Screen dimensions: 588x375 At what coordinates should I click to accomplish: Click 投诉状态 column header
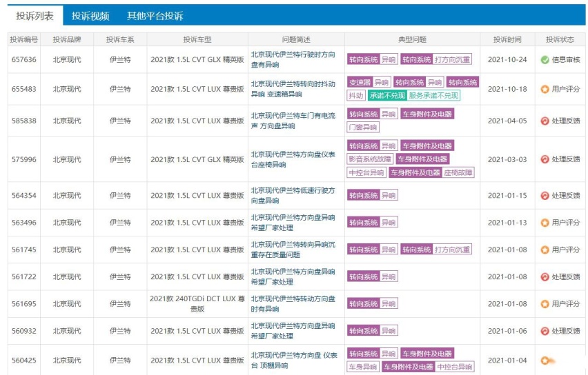point(560,40)
